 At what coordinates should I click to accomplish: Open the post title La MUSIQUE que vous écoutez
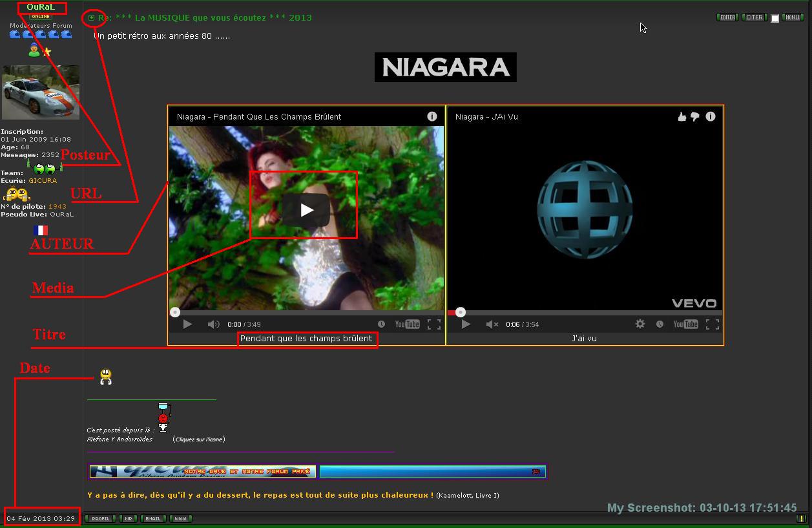205,18
